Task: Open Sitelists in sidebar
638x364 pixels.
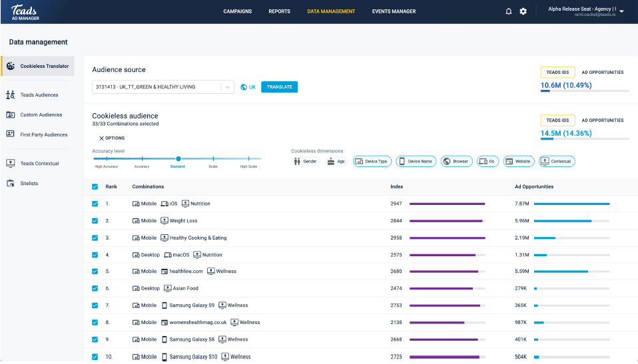Action: 29,184
